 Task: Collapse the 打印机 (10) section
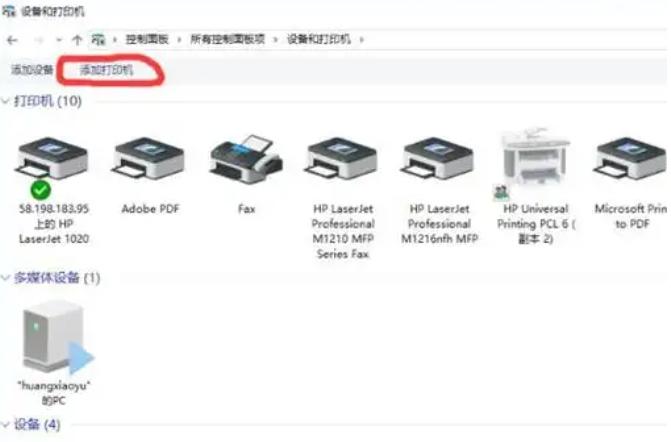[x=6, y=101]
